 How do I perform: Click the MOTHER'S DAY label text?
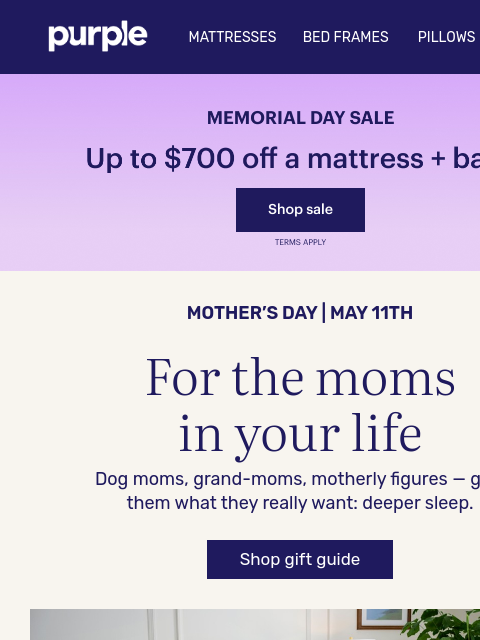(x=252, y=313)
